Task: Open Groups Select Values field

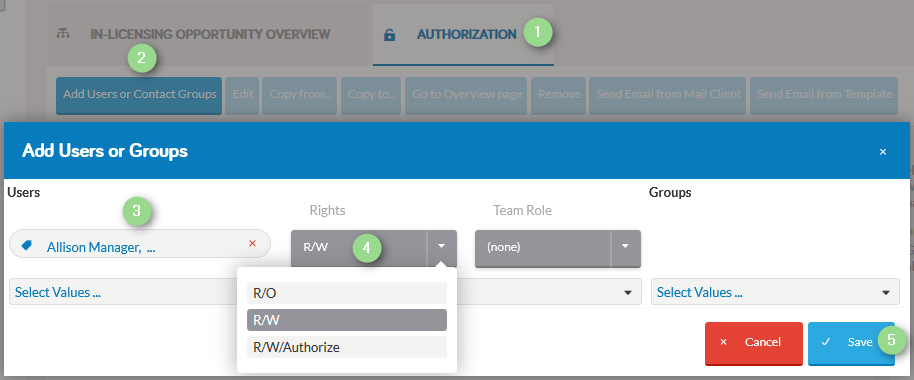Action: pos(775,292)
